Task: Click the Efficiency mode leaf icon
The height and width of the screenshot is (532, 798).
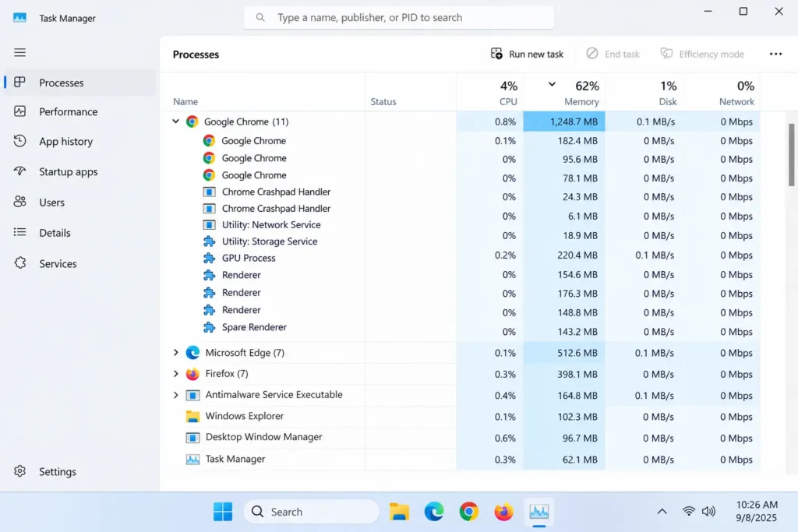Action: coord(666,54)
